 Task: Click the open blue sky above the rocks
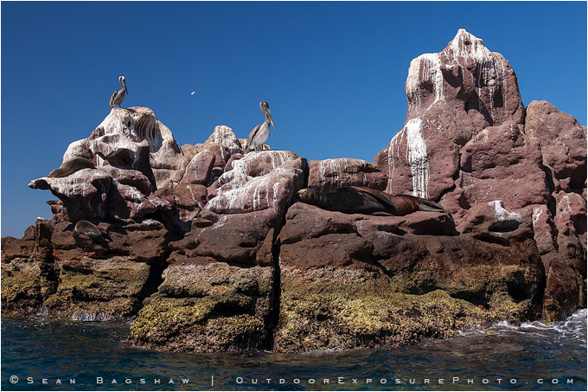[x=329, y=61]
